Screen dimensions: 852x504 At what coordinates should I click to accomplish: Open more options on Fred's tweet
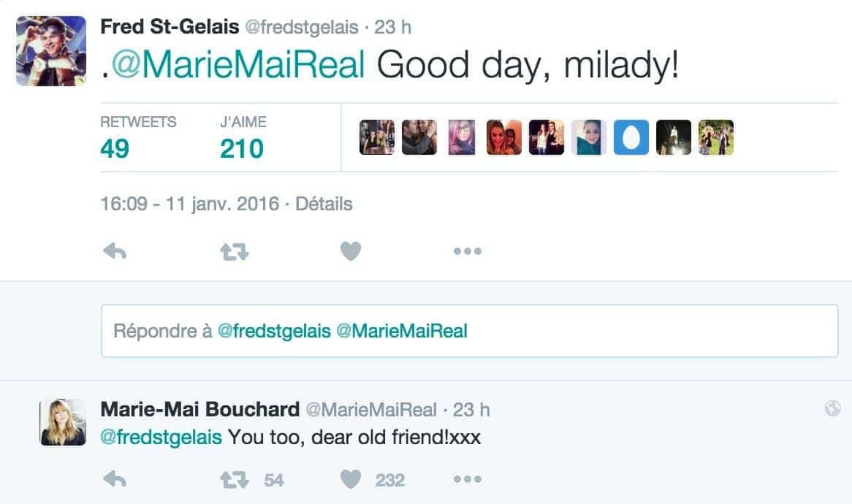point(467,252)
